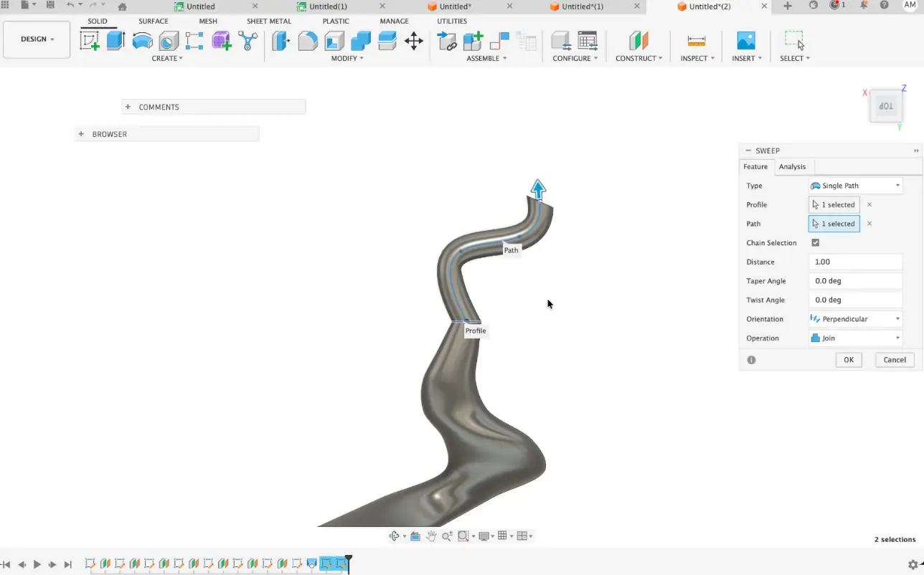924x575 pixels.
Task: Expand the BROWSER panel
Action: pyautogui.click(x=80, y=133)
